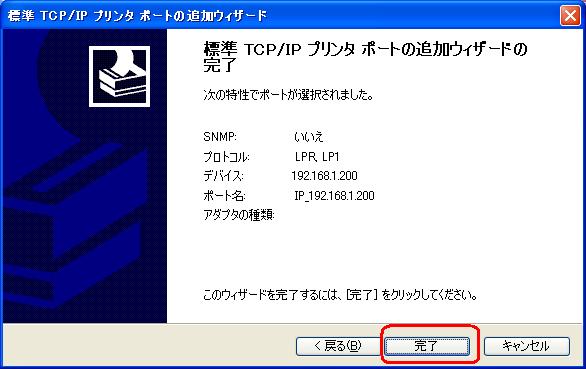
Task: Click the SNMP value いいえ
Action: (x=309, y=137)
